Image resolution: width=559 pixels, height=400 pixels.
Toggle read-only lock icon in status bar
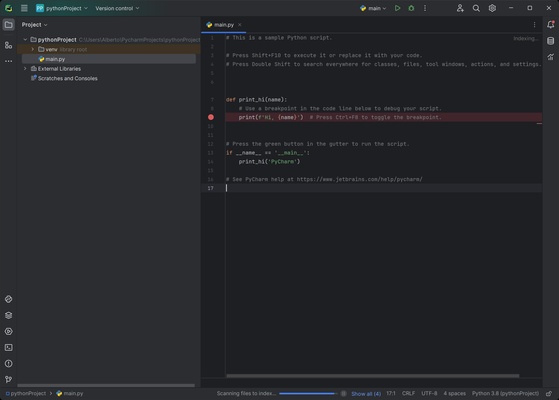click(x=549, y=394)
